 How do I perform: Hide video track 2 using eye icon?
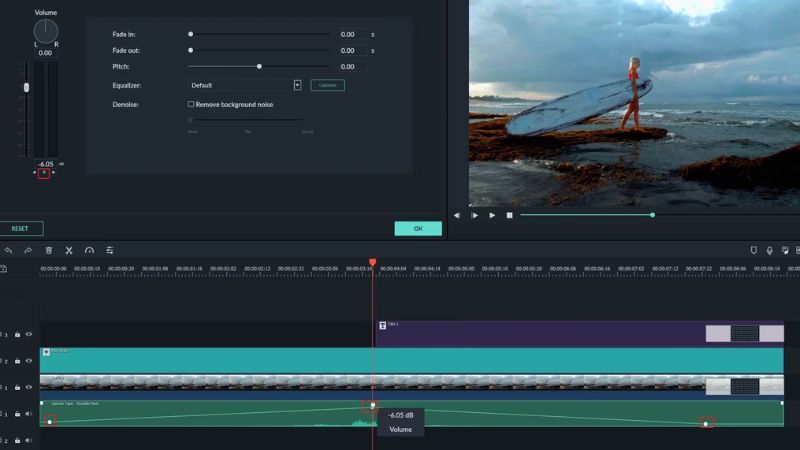(29, 361)
